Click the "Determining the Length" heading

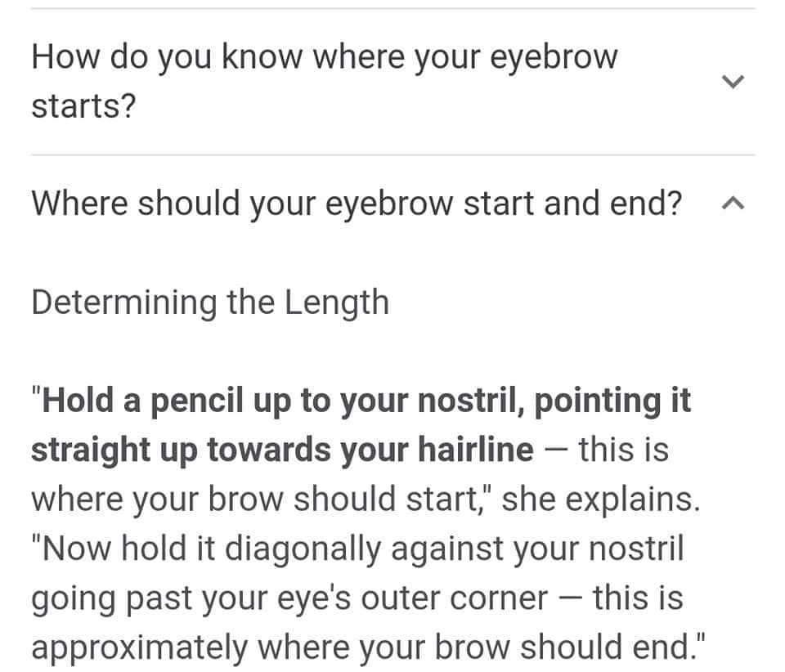210,302
